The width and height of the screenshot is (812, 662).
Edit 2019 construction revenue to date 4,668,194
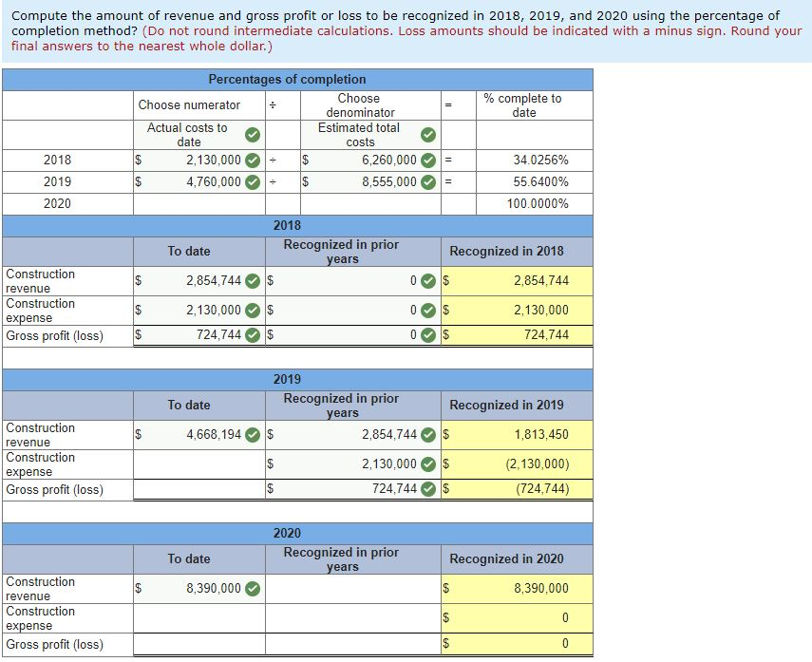(x=199, y=435)
